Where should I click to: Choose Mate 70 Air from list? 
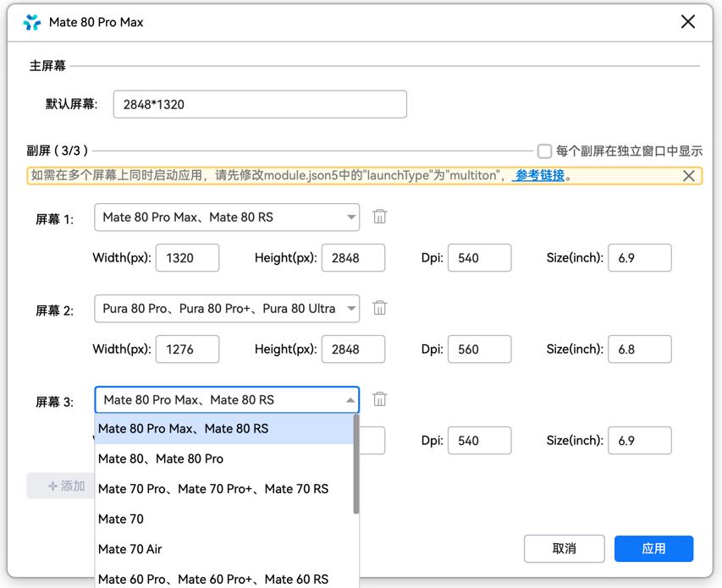[x=130, y=549]
